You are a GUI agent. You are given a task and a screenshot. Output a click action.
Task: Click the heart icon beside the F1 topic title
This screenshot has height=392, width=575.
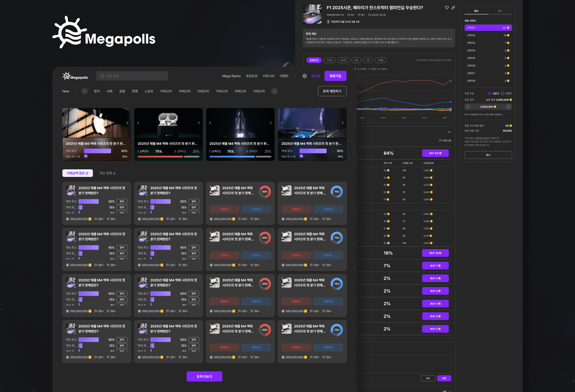(x=447, y=8)
